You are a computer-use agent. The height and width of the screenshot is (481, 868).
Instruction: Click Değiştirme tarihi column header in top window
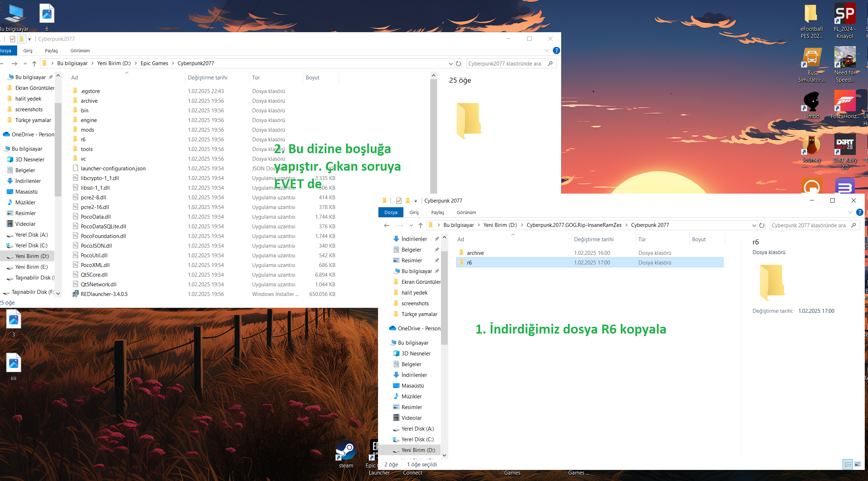pos(207,77)
